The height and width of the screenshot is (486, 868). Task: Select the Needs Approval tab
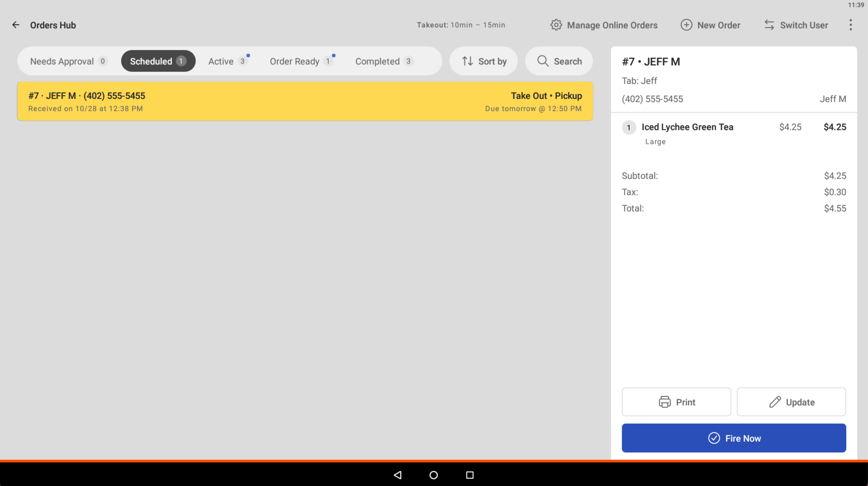pos(67,61)
